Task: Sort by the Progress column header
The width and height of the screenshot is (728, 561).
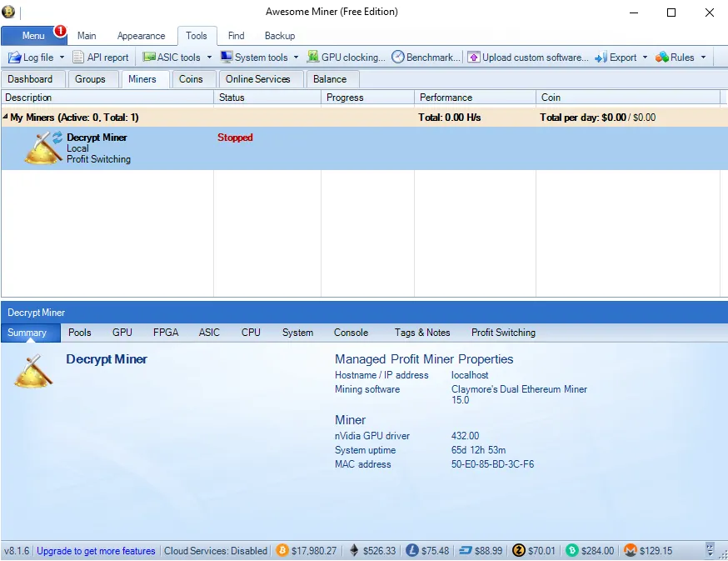Action: click(367, 98)
